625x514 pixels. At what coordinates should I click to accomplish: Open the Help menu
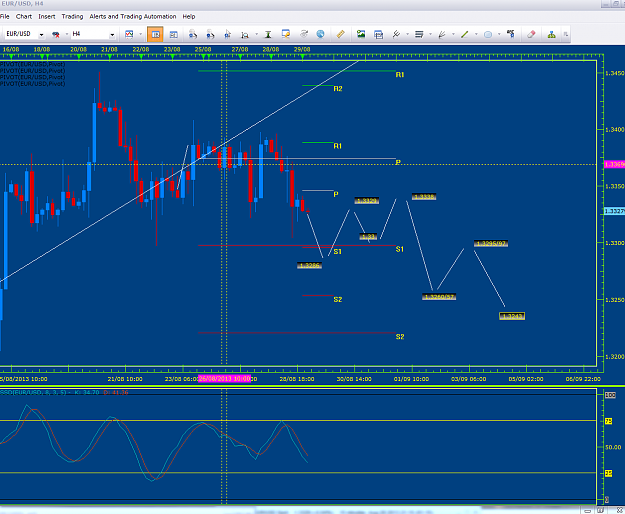click(x=189, y=16)
